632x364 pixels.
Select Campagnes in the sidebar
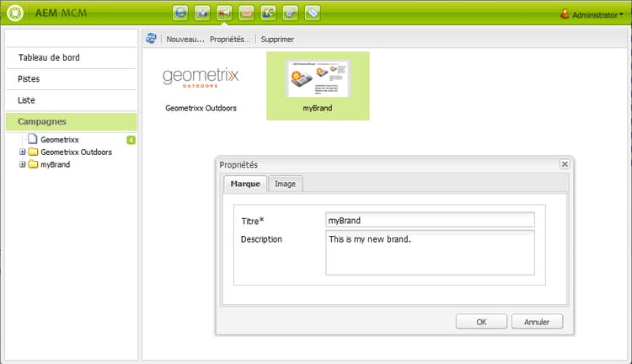click(72, 121)
